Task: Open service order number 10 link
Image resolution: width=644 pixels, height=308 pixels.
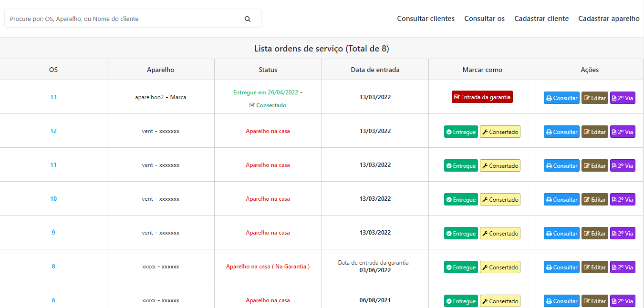Action: 53,199
